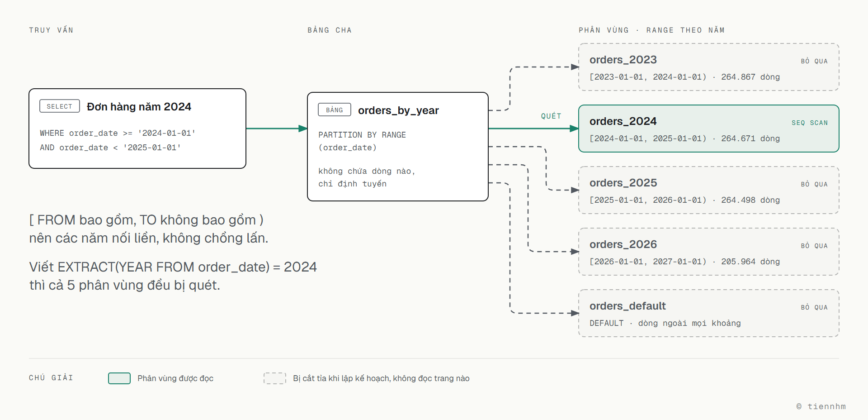The width and height of the screenshot is (868, 420).
Task: Select the orders_default partition name
Action: 627,306
